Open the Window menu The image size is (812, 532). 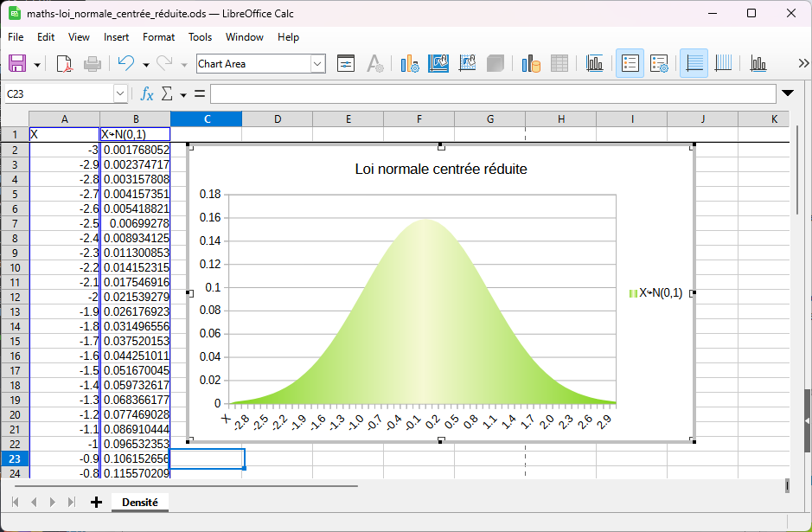(245, 37)
